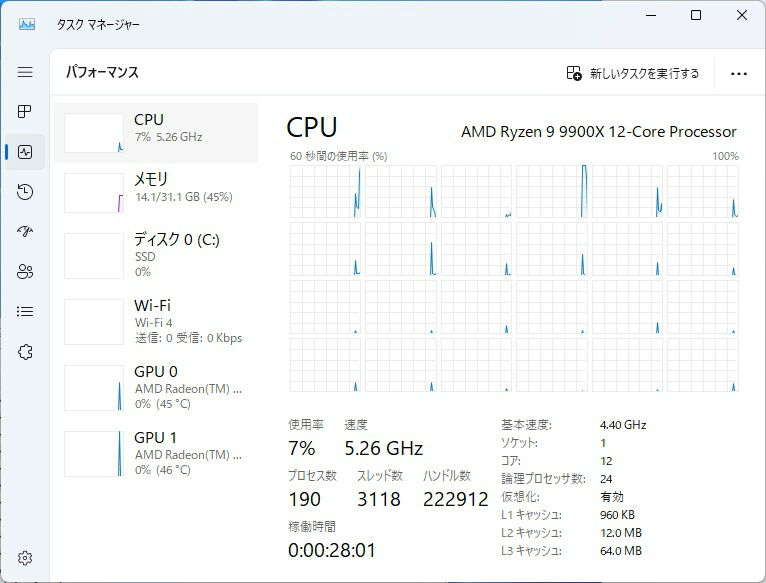
Task: Click the メモリ usage thumbnail graph
Action: (94, 192)
